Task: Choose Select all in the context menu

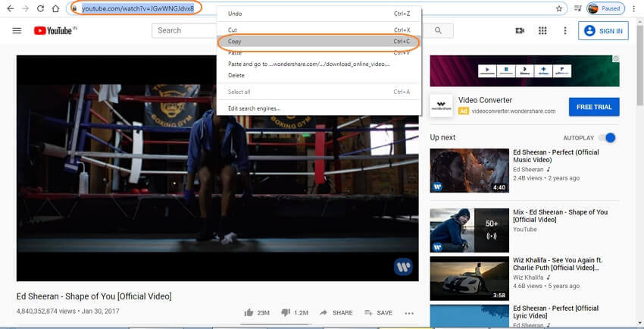Action: point(319,92)
